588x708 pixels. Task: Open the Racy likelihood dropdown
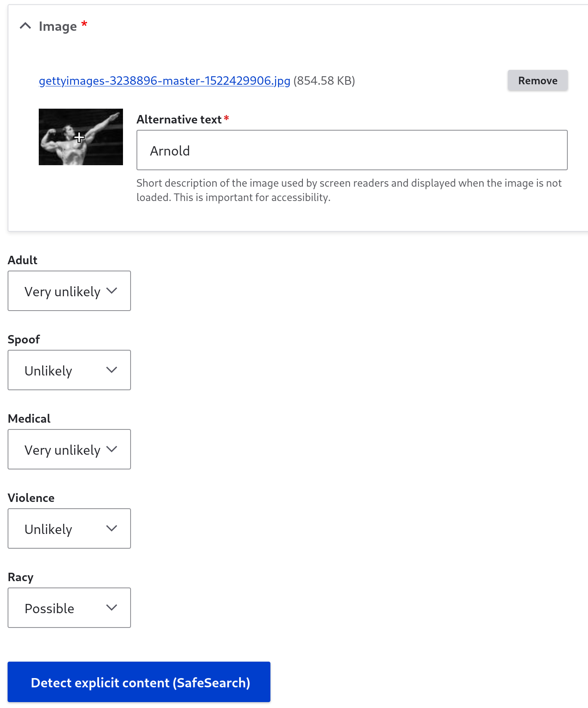69,608
